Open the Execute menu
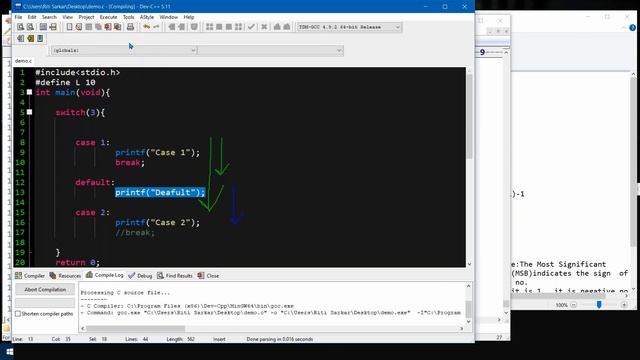The height and width of the screenshot is (360, 640). (x=108, y=17)
